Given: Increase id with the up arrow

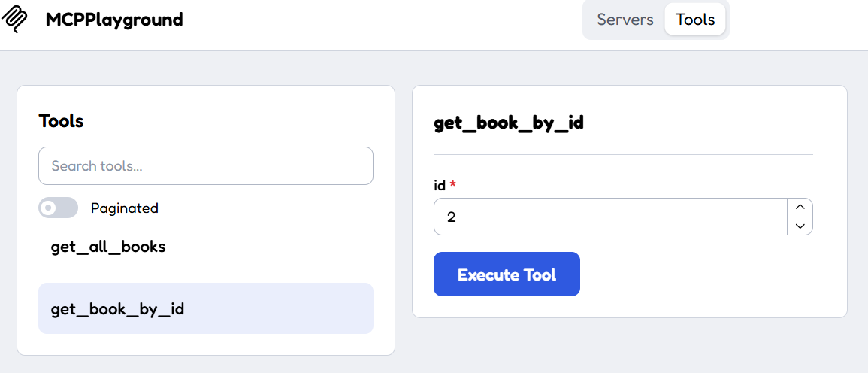Looking at the screenshot, I should 800,207.
